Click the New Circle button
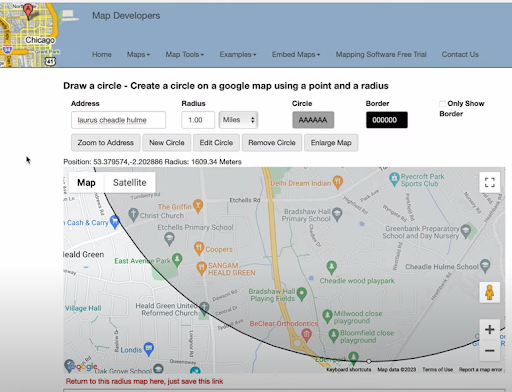The image size is (512, 392). (167, 143)
